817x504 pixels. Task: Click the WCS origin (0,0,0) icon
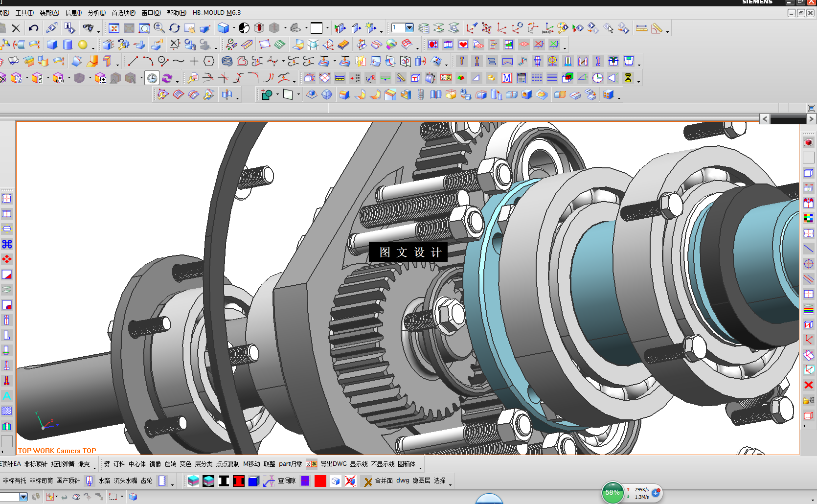(548, 28)
